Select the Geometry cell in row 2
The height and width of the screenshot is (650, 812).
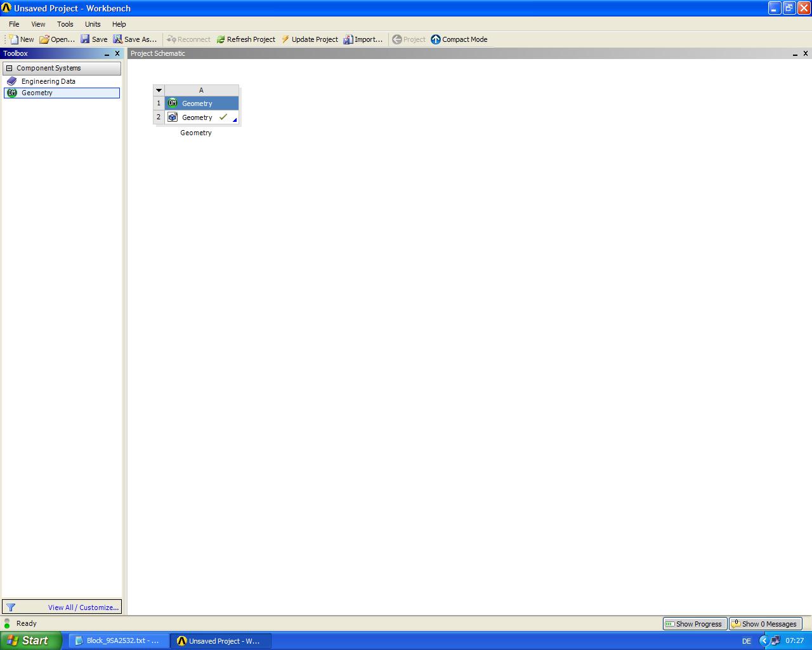click(x=202, y=117)
